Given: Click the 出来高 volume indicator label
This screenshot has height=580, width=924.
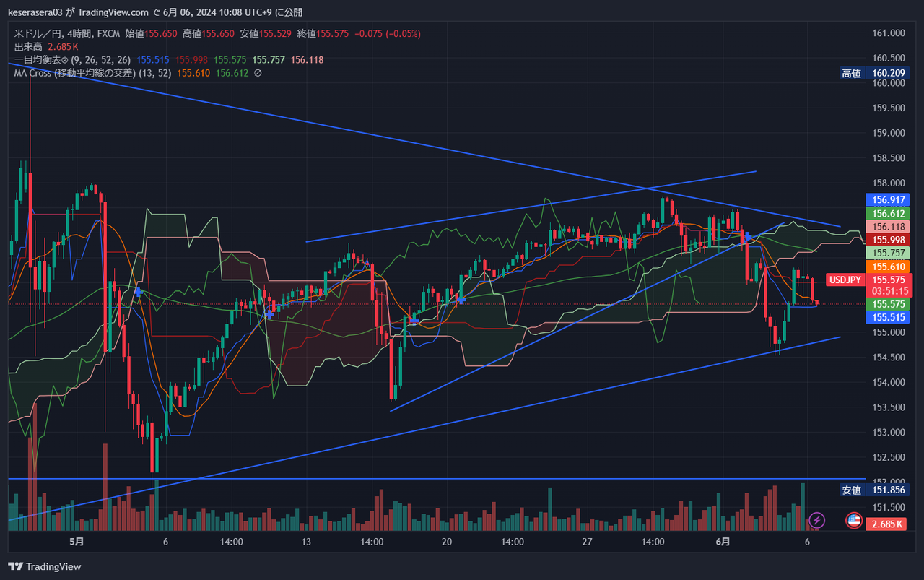Looking at the screenshot, I should [x=27, y=47].
